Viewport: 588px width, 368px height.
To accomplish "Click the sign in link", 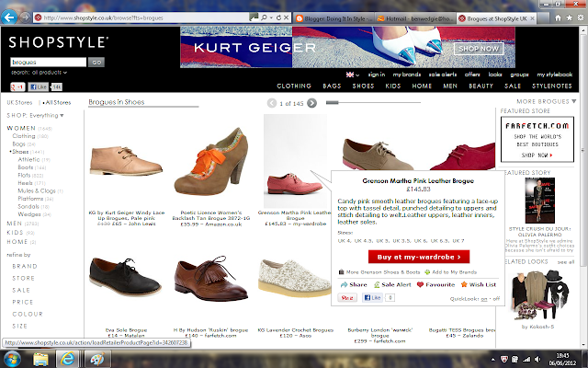I will coord(377,75).
